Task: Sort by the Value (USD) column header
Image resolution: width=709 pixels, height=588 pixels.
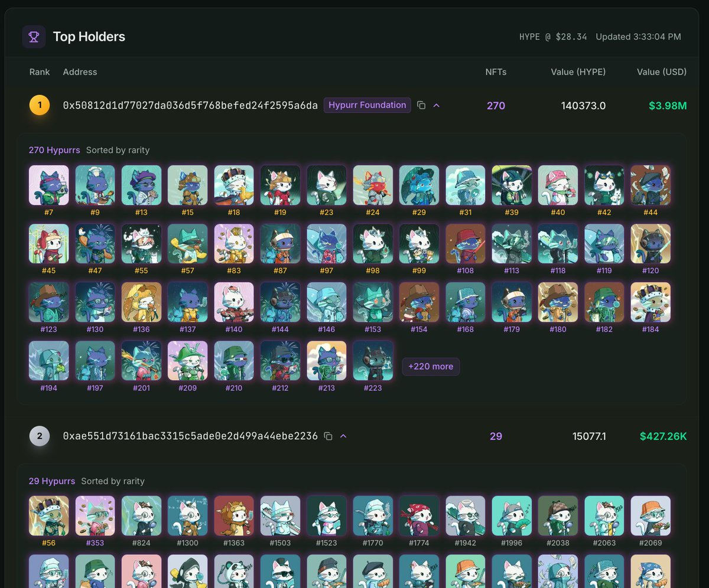Action: point(662,72)
